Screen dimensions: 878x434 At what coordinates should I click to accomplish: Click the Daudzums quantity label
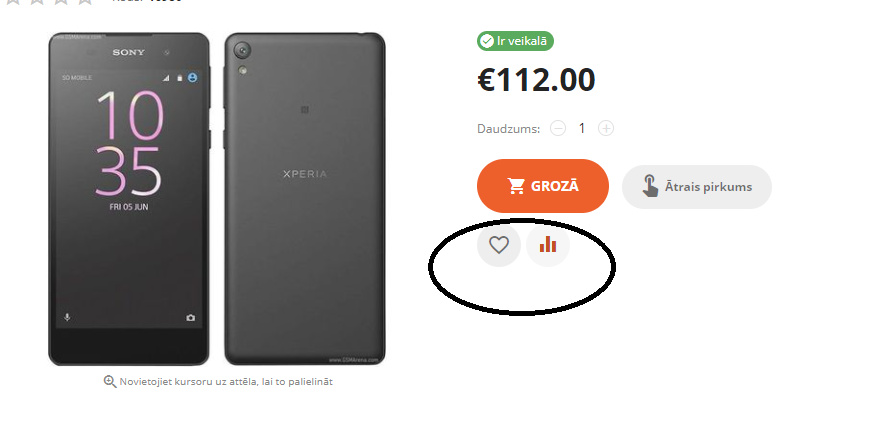(x=508, y=129)
